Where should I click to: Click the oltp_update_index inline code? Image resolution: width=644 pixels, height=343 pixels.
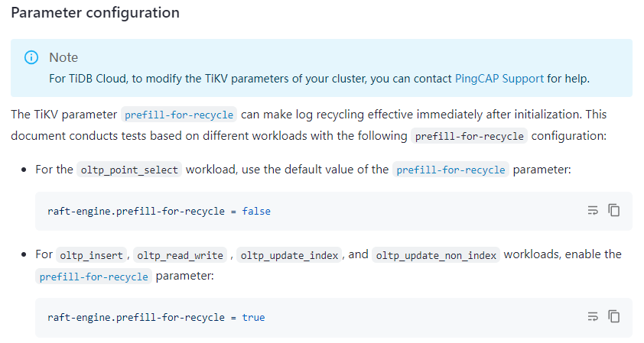(x=289, y=255)
